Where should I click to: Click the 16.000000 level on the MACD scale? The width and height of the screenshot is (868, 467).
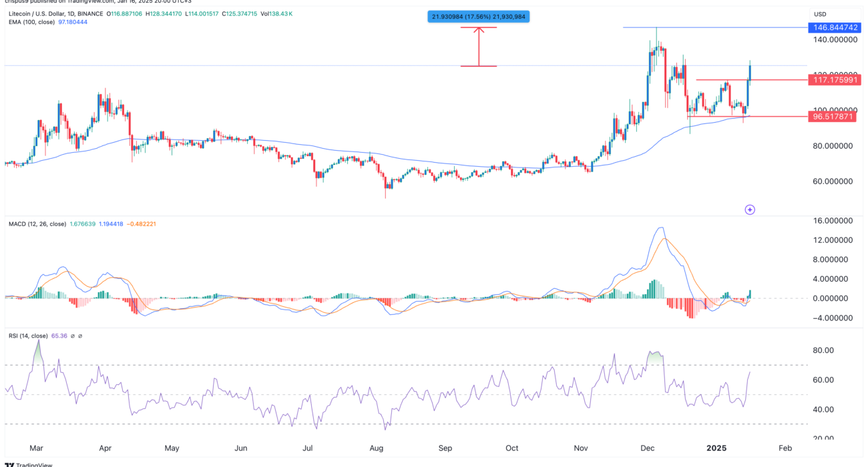[832, 220]
